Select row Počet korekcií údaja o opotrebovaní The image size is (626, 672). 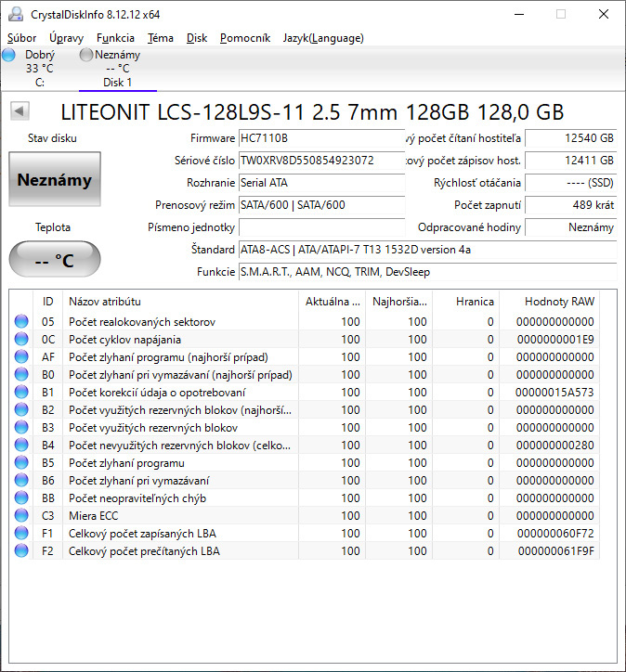pos(305,392)
